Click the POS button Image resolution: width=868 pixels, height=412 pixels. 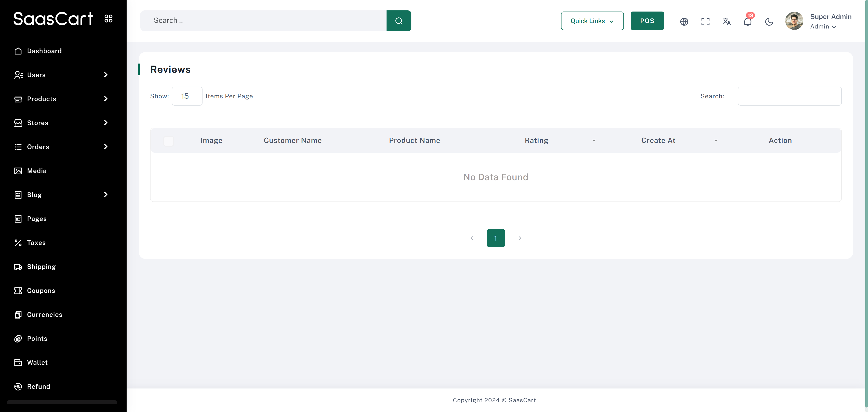click(647, 21)
